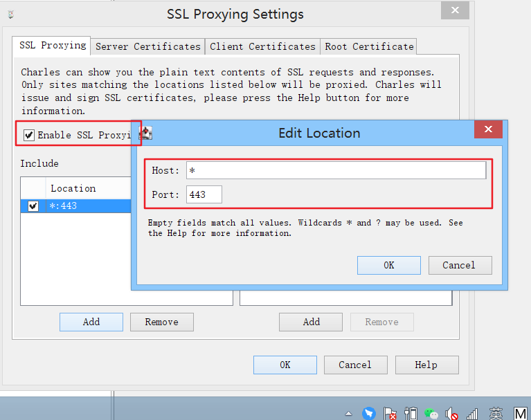Close the SSL Proxying Settings window
This screenshot has width=531, height=420.
[455, 10]
